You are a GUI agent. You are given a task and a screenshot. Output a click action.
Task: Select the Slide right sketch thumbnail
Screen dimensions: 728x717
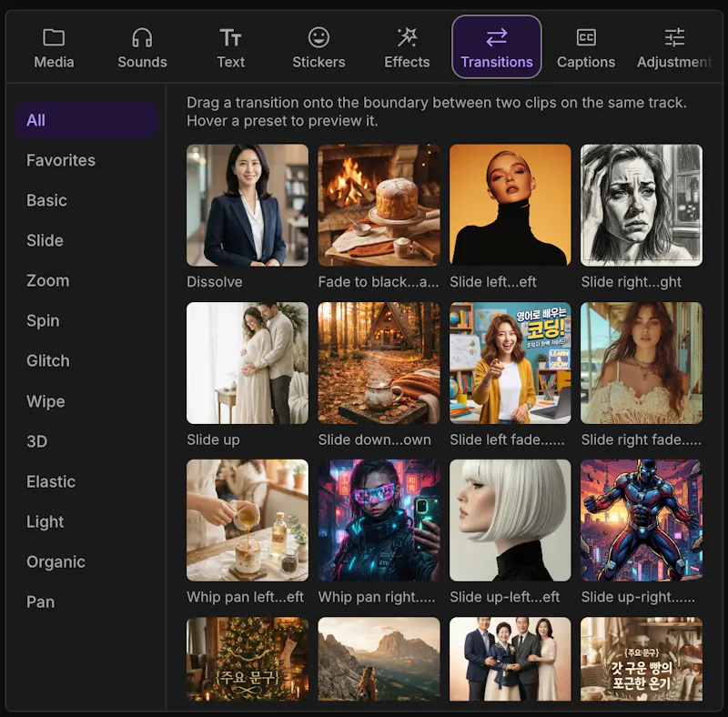642,206
